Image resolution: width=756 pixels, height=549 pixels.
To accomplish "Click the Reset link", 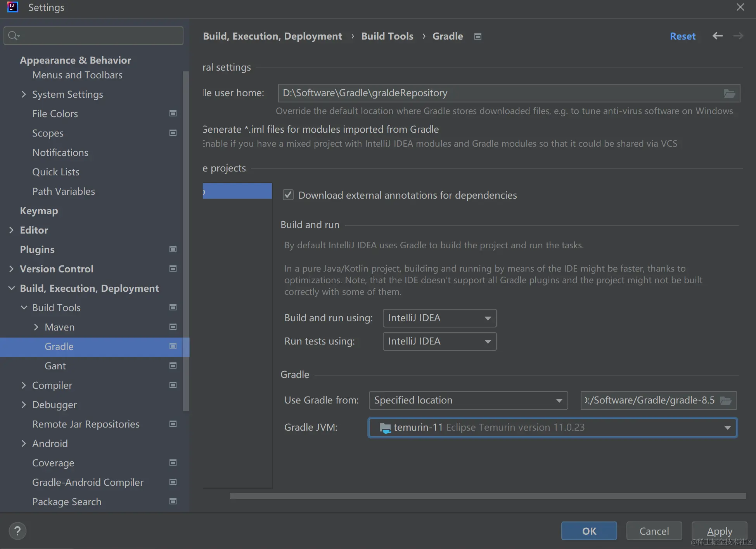I will click(x=683, y=36).
